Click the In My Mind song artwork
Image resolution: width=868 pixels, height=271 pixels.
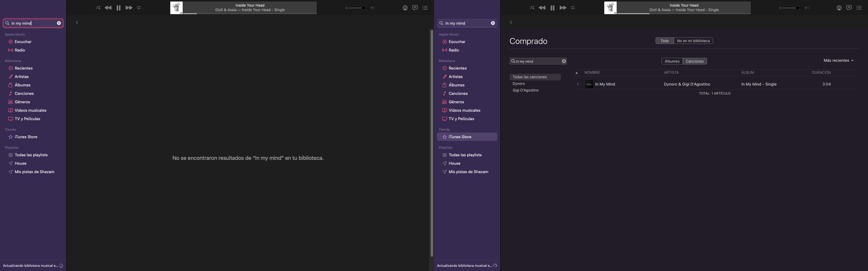click(589, 84)
